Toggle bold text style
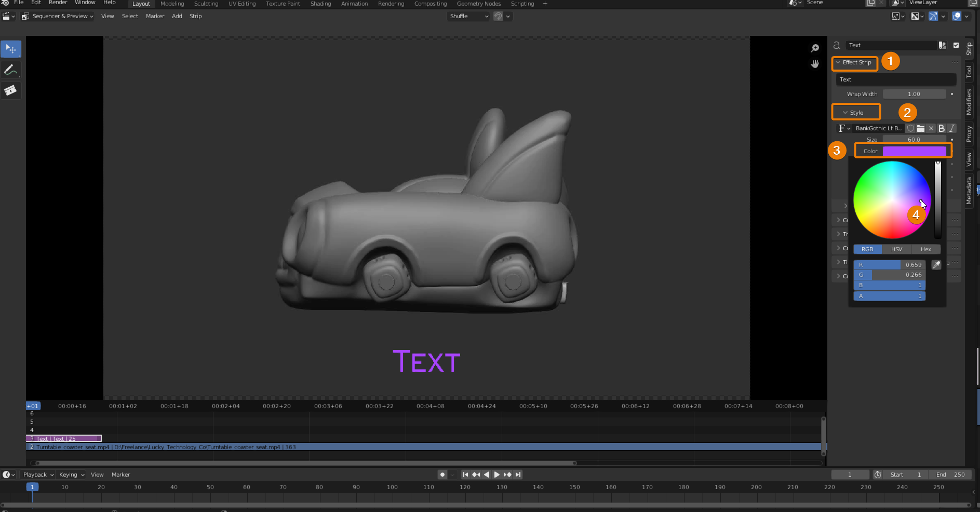This screenshot has height=512, width=980. tap(942, 128)
